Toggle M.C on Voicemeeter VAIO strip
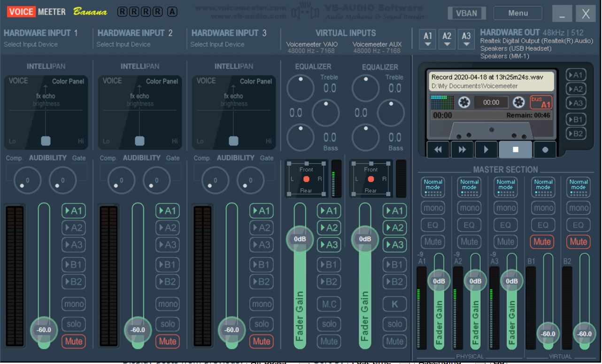602x364 pixels. [x=329, y=304]
